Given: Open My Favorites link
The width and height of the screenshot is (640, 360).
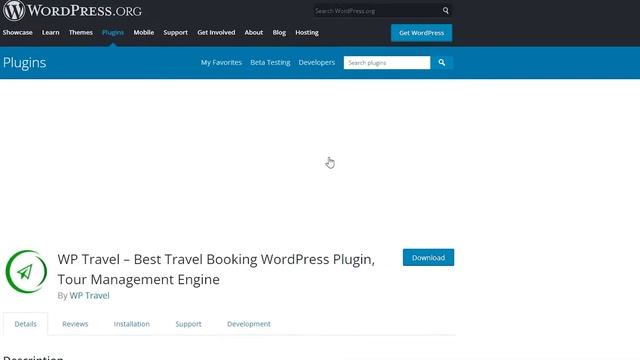Looking at the screenshot, I should pyautogui.click(x=221, y=62).
